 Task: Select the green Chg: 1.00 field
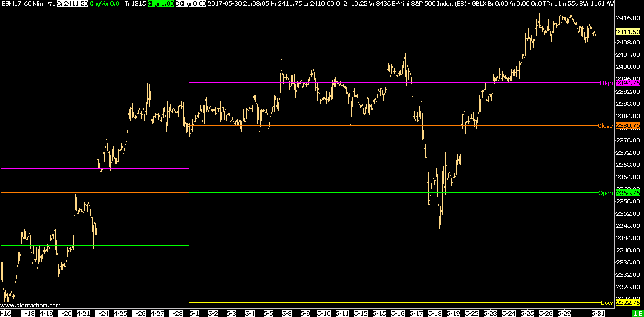pyautogui.click(x=161, y=3)
